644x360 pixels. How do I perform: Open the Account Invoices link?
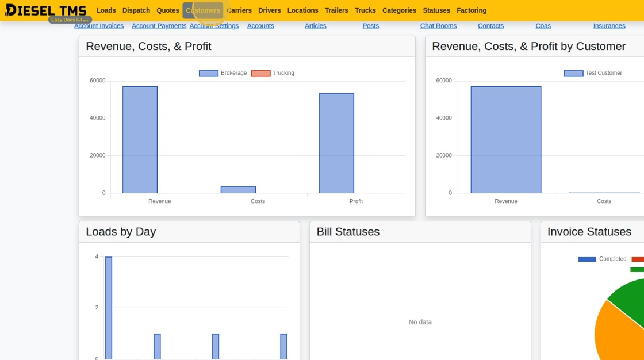click(98, 26)
